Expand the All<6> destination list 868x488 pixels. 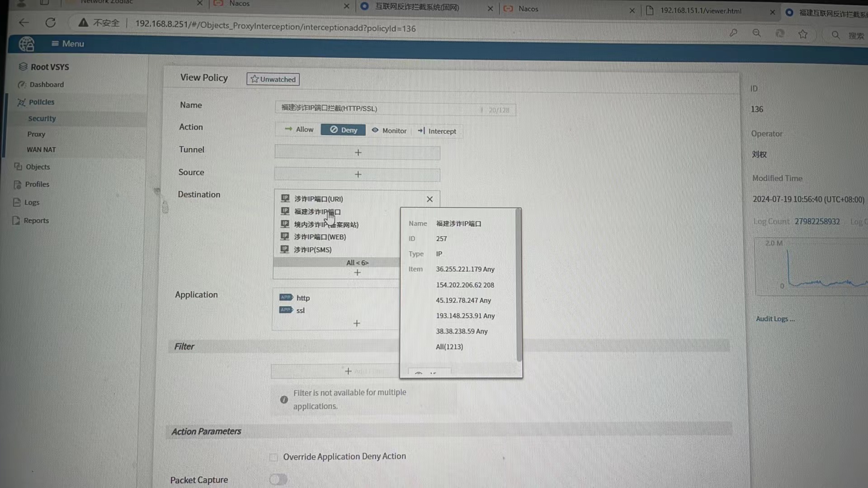pyautogui.click(x=357, y=263)
